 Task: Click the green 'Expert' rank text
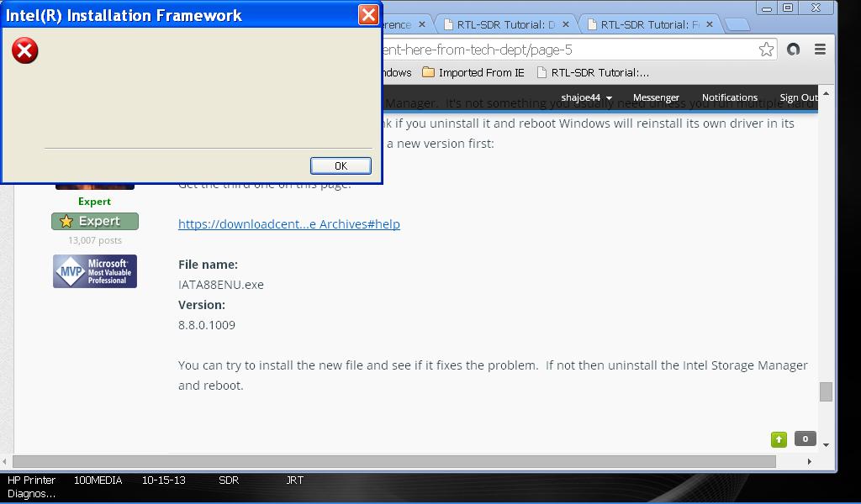[x=94, y=202]
